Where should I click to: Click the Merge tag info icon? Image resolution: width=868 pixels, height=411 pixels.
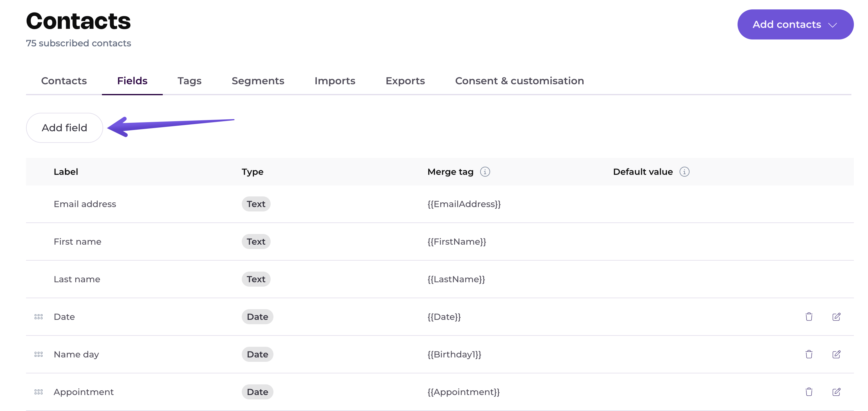(x=485, y=172)
